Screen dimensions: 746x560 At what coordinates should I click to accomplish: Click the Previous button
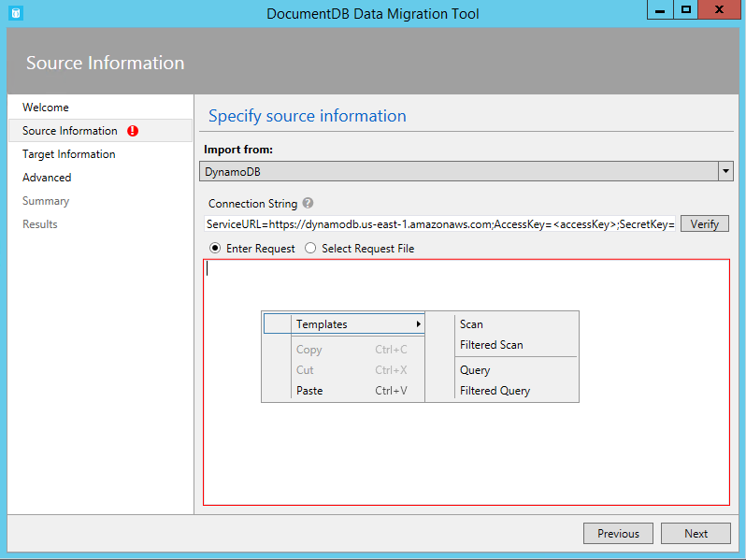[618, 533]
